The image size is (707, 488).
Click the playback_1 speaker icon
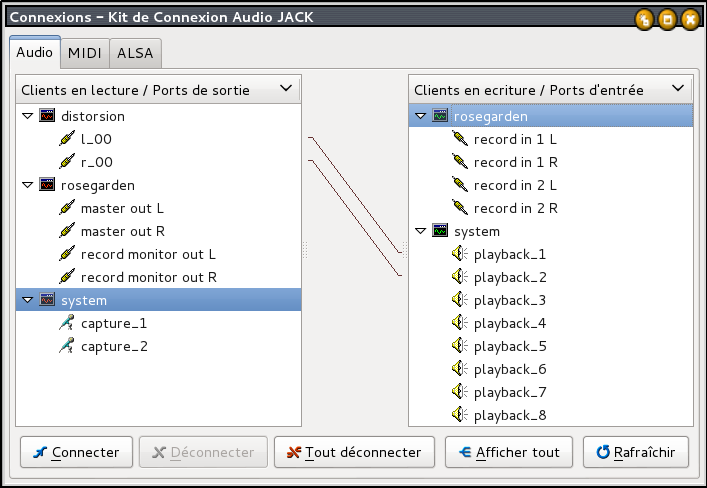click(460, 254)
